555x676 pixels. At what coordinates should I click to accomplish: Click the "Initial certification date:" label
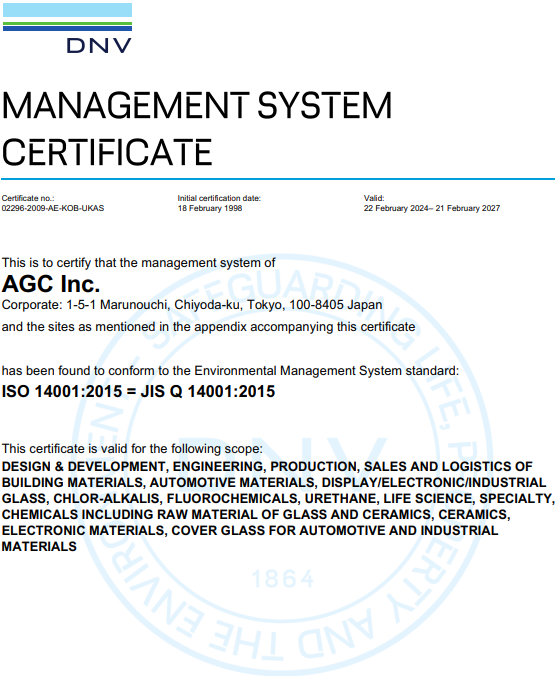coord(219,198)
